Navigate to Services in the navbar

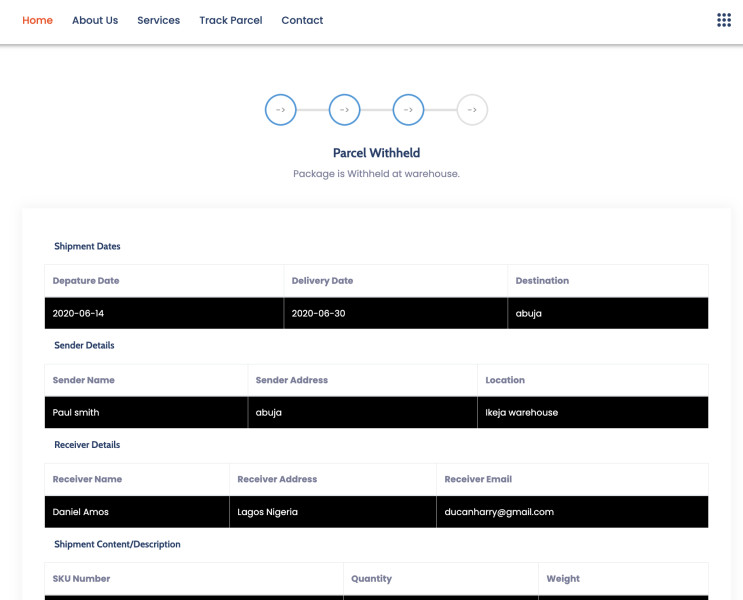click(x=159, y=20)
